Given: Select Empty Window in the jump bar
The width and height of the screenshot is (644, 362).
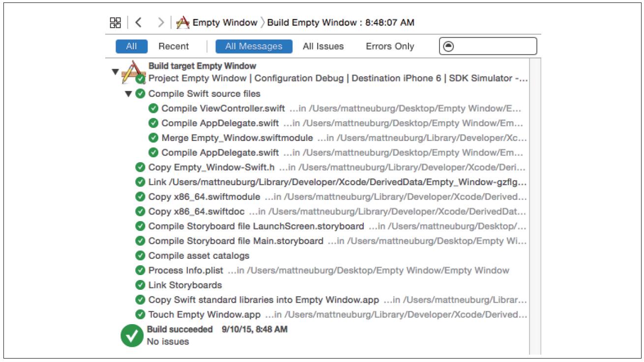Looking at the screenshot, I should click(225, 23).
